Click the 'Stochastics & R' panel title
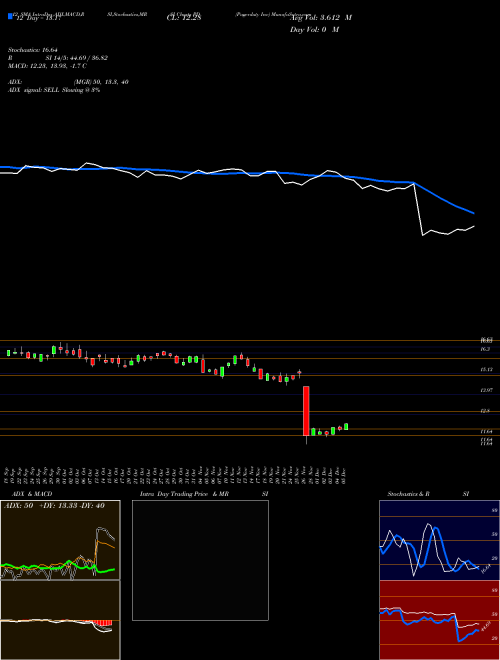This screenshot has height=660, width=500. click(409, 494)
